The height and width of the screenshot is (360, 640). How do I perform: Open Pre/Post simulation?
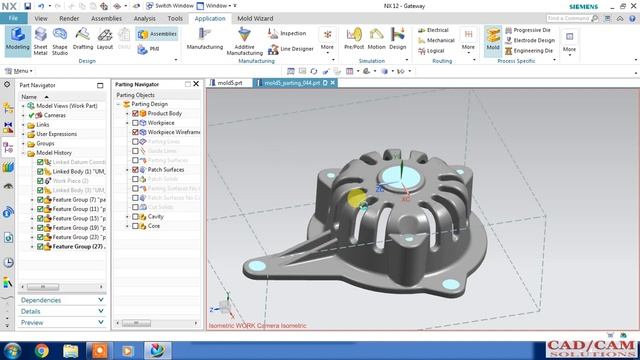pos(354,39)
